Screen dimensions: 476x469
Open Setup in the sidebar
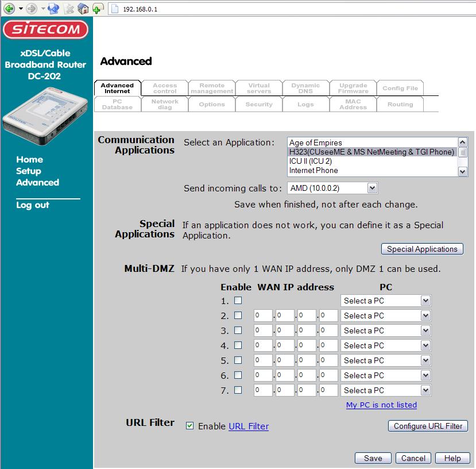pos(29,171)
